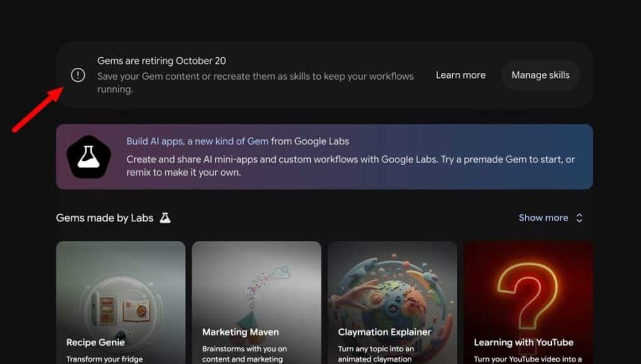Open the Marketing Maven gem card
This screenshot has height=364, width=641.
click(x=256, y=302)
